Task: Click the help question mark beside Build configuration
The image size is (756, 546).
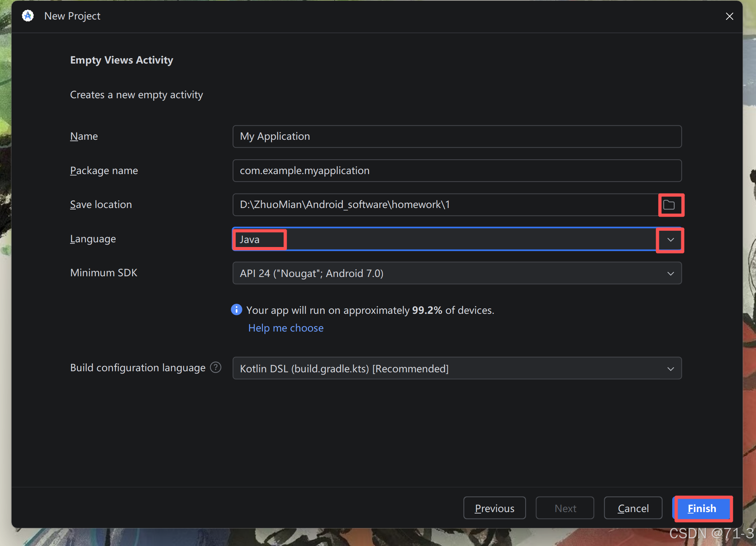Action: point(216,367)
